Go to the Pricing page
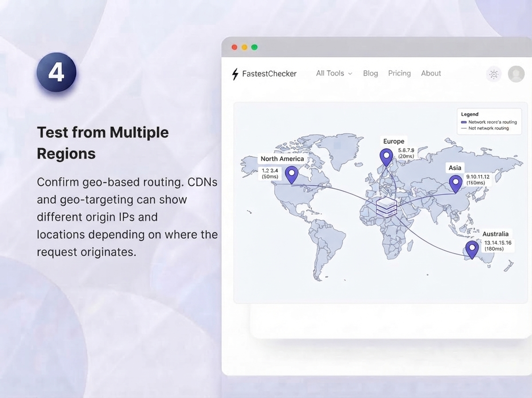The image size is (532, 398). tap(399, 73)
